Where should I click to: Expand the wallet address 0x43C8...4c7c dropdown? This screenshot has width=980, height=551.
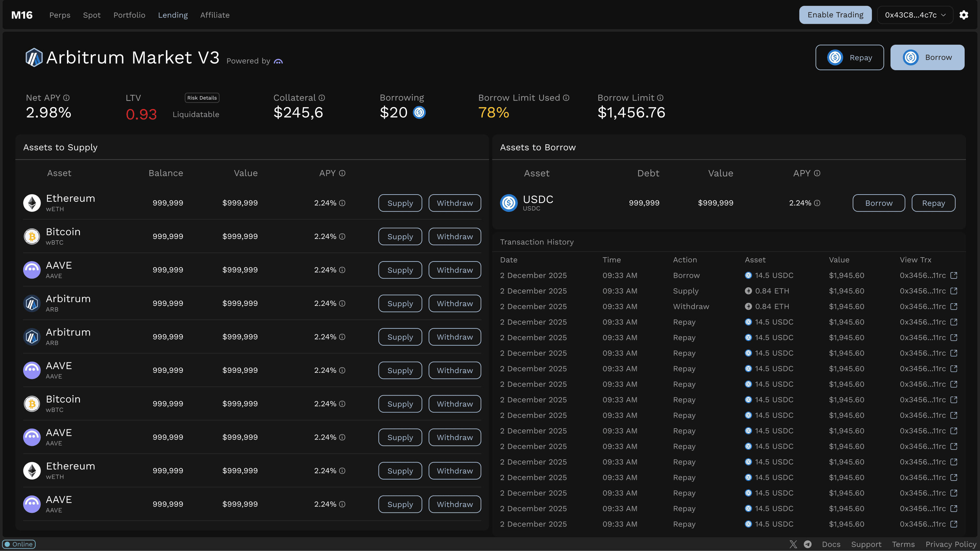click(915, 15)
